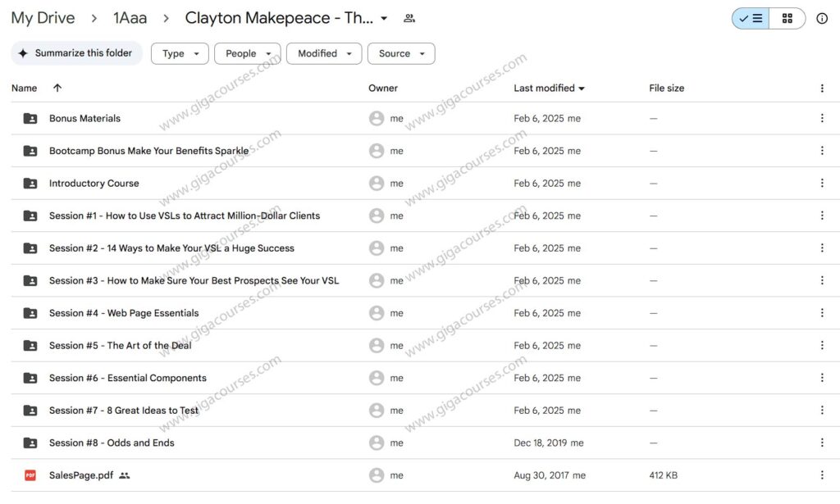Open the folder icon beside Bonus Materials
The height and width of the screenshot is (504, 840).
tap(30, 117)
